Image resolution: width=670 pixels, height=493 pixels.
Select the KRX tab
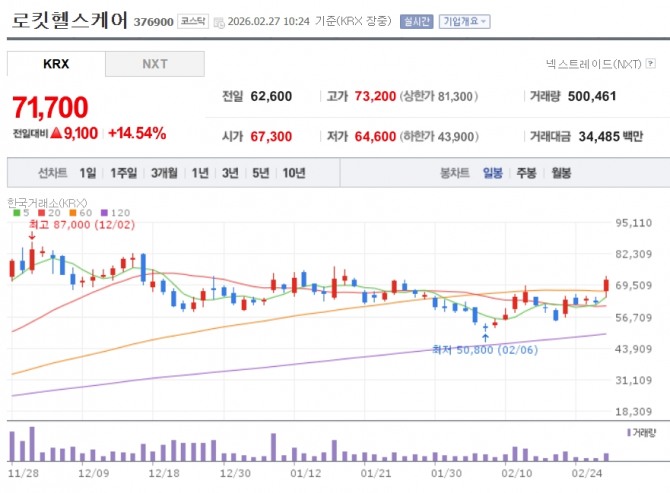56,64
